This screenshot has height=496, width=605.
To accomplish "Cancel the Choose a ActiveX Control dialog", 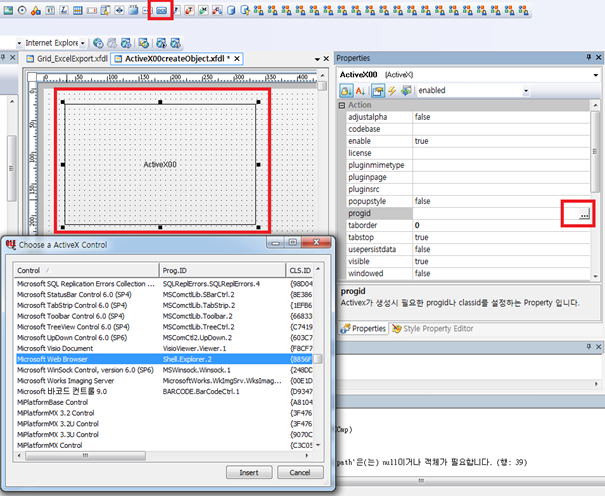I will 300,472.
